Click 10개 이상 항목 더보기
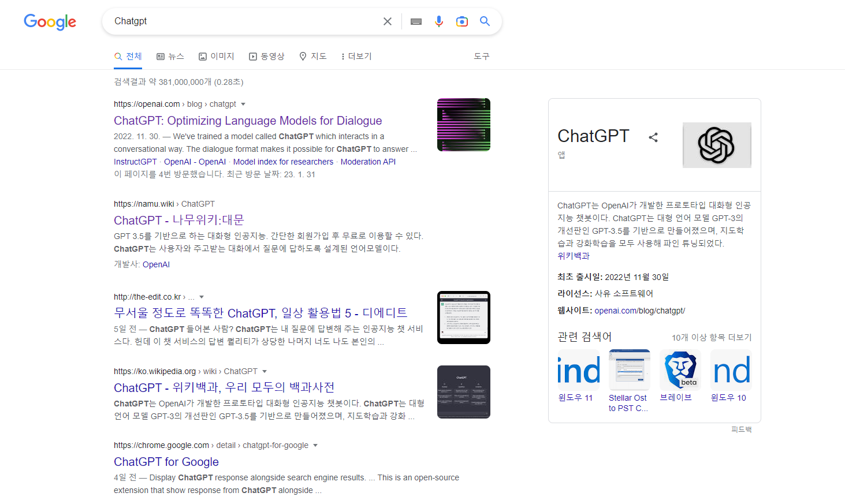The width and height of the screenshot is (845, 504). click(712, 337)
